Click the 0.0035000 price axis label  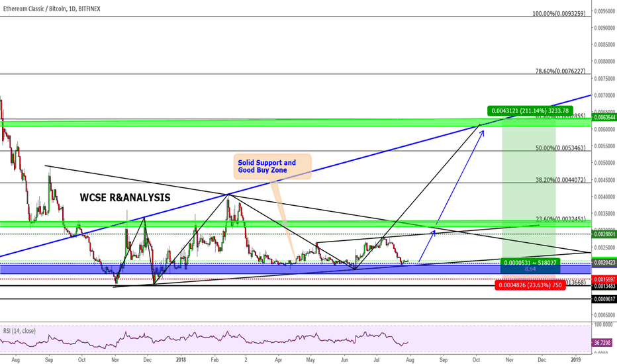pyautogui.click(x=604, y=214)
